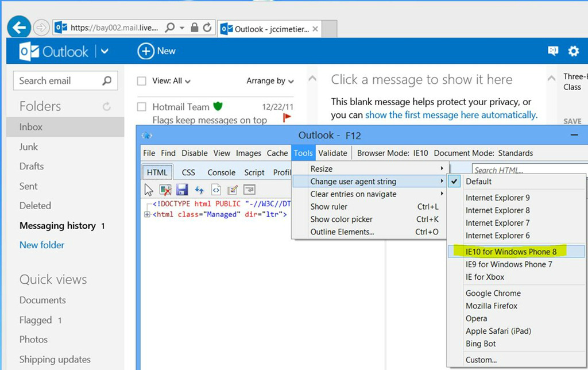Click the New folder link

point(42,245)
